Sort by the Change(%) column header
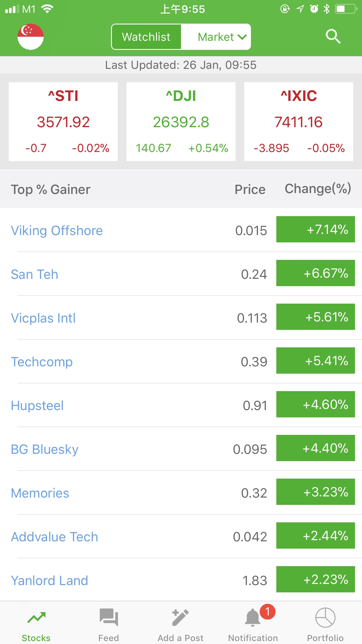 (318, 189)
